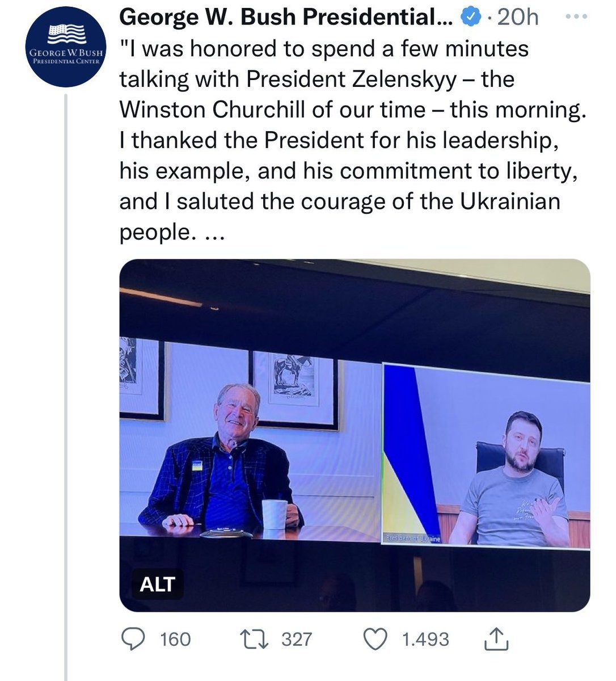Like the tweet with the heart icon

[374, 640]
